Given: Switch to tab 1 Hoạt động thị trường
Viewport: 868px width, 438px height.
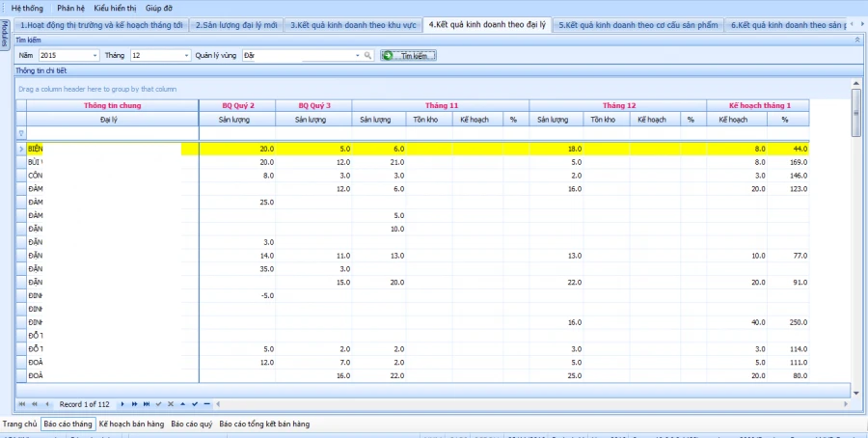Looking at the screenshot, I should pyautogui.click(x=101, y=25).
